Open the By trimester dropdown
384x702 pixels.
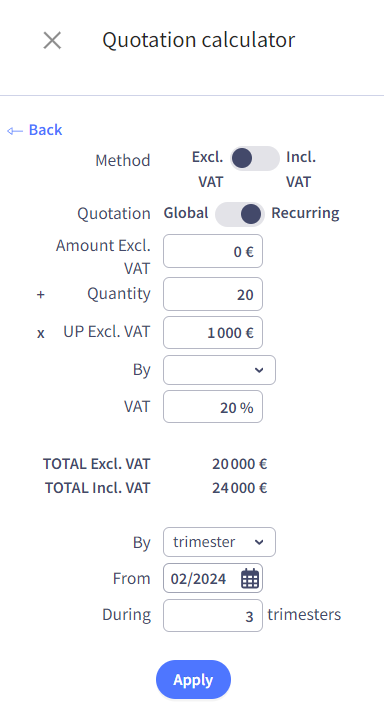(x=219, y=542)
